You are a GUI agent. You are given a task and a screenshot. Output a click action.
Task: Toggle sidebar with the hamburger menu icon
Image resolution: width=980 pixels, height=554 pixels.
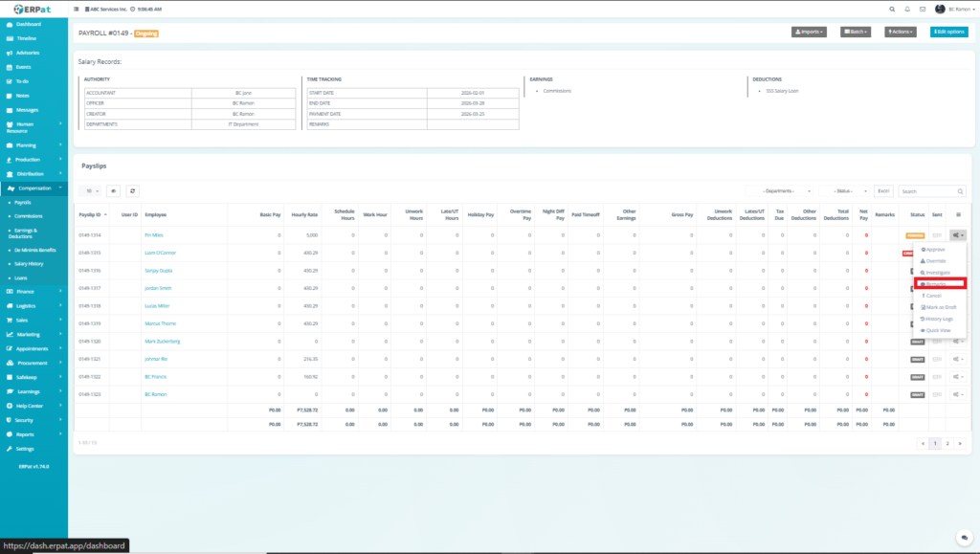(78, 9)
